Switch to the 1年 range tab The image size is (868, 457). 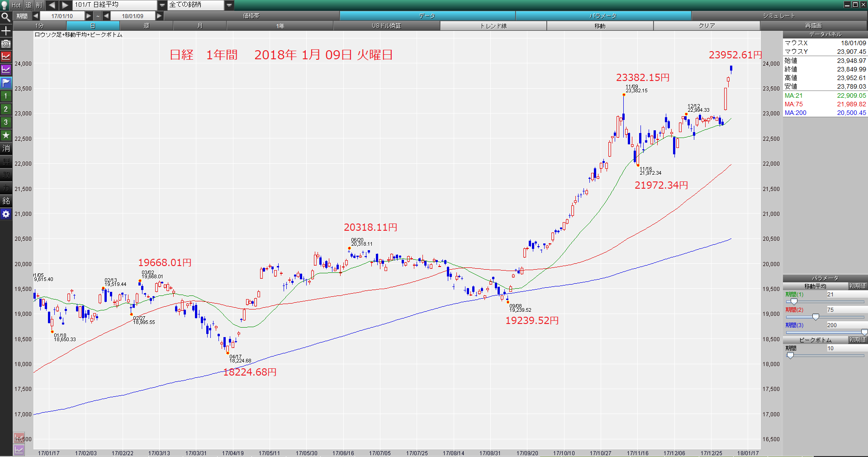(280, 26)
